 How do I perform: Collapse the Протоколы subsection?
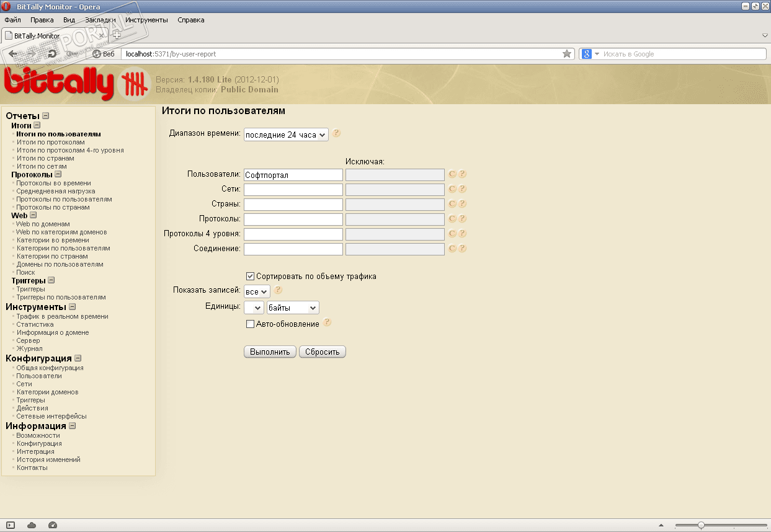pyautogui.click(x=58, y=174)
